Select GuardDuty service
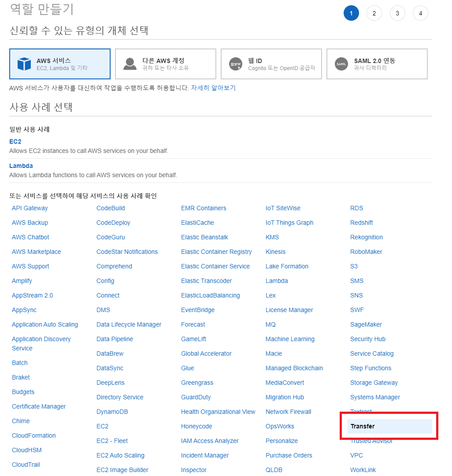 pos(196,397)
